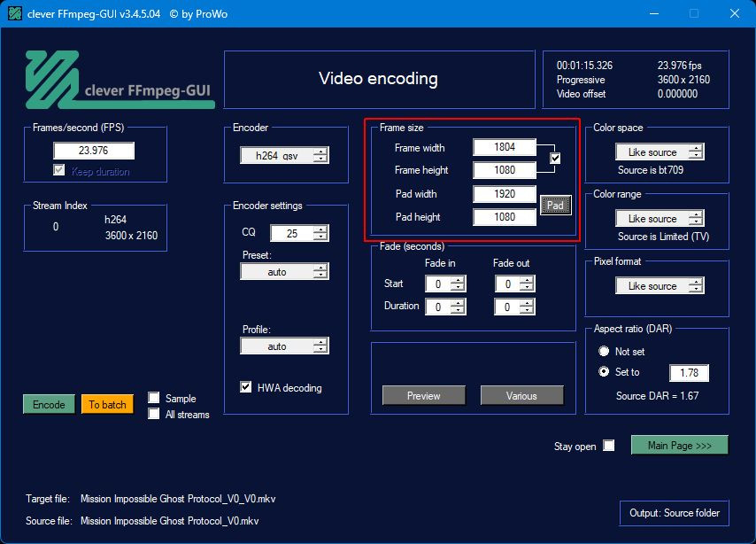This screenshot has height=544, width=756.
Task: Change Color space from Like source
Action: pos(659,152)
